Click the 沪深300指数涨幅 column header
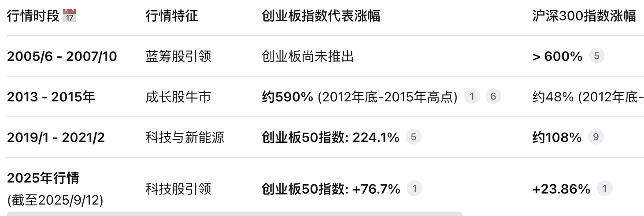644x216 pixels. [584, 16]
